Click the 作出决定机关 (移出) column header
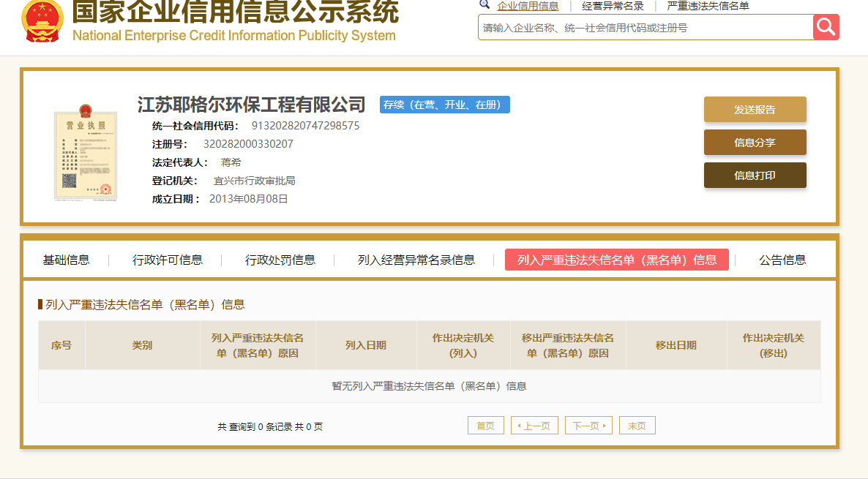The height and width of the screenshot is (479, 868). tap(774, 345)
